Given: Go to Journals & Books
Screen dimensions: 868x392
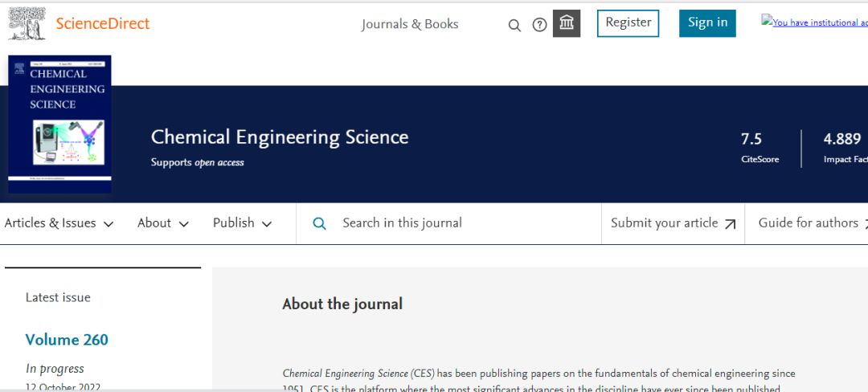Looking at the screenshot, I should pyautogui.click(x=410, y=24).
